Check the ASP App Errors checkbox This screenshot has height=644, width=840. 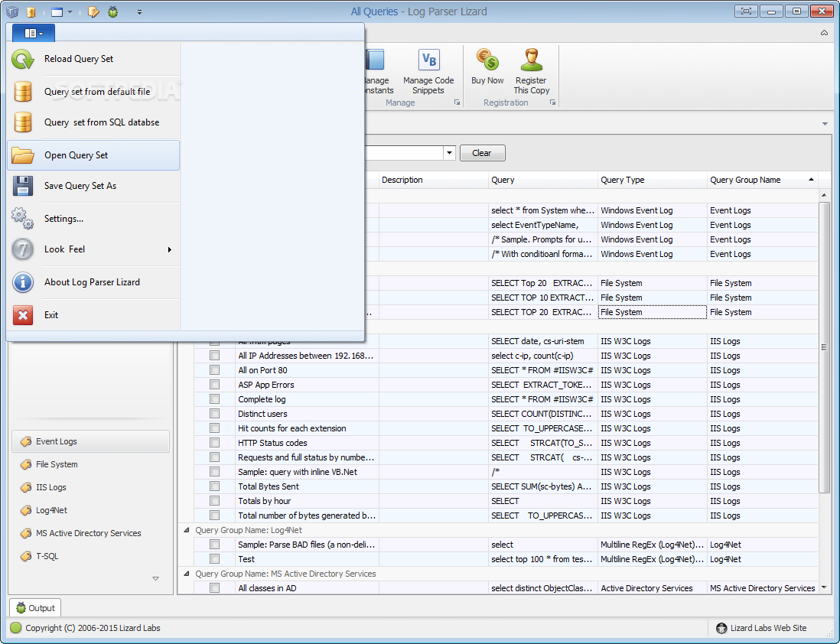[x=215, y=384]
